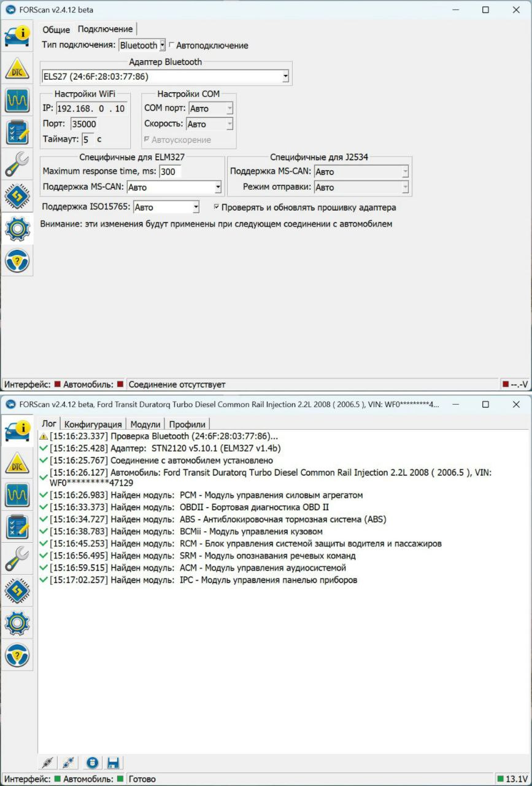Select log line SRM module found
Image resolution: width=532 pixels, height=786 pixels.
tap(197, 556)
